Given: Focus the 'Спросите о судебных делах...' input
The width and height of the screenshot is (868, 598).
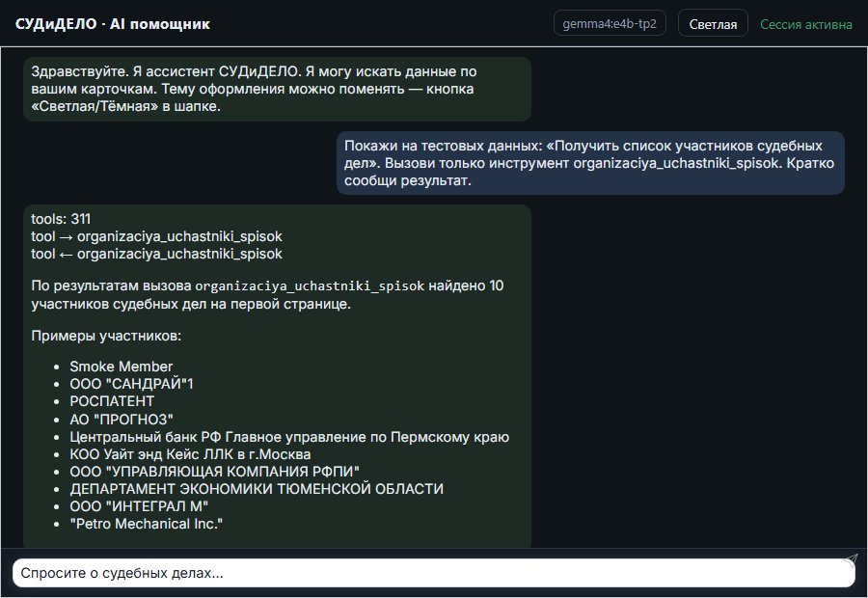Looking at the screenshot, I should (433, 573).
